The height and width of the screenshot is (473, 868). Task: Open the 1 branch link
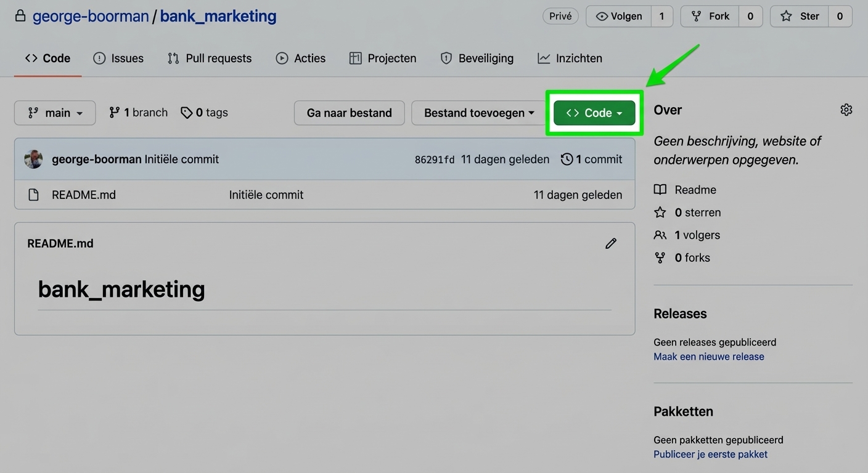click(138, 113)
